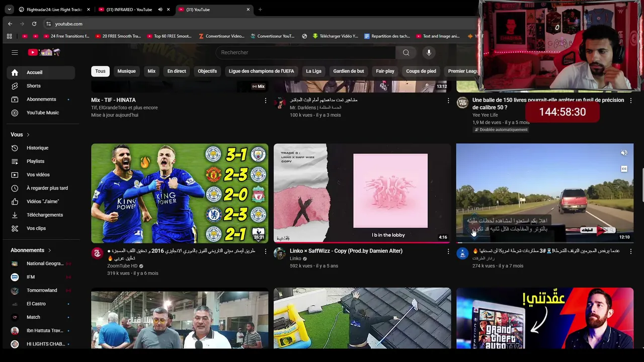
Task: Select the La Liga filter chip
Action: click(313, 71)
